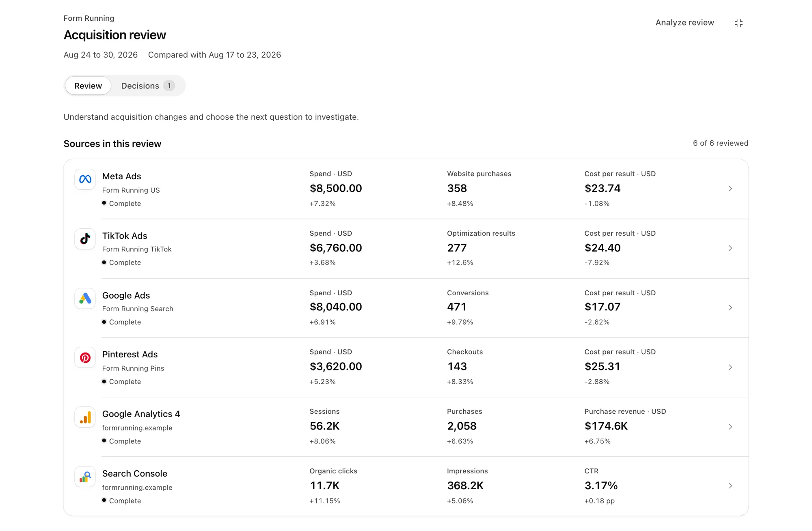Switch to the Review tab
This screenshot has width=812, height=531.
point(88,86)
